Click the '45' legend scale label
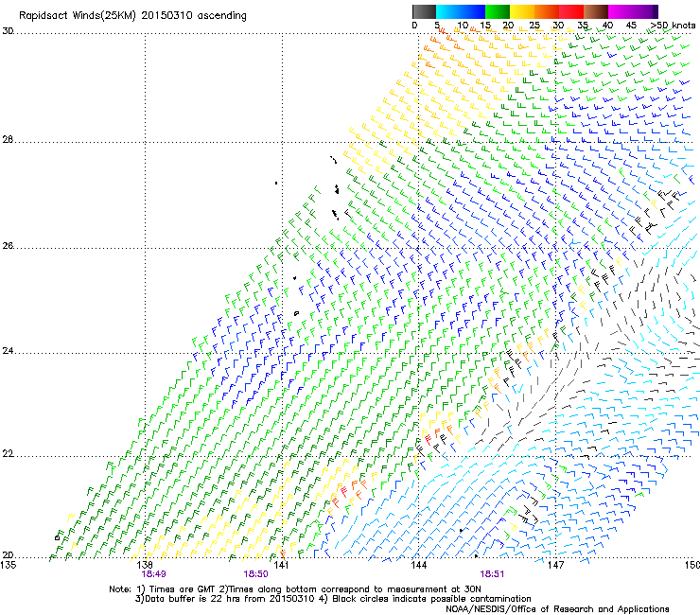700x615 pixels. 631,26
